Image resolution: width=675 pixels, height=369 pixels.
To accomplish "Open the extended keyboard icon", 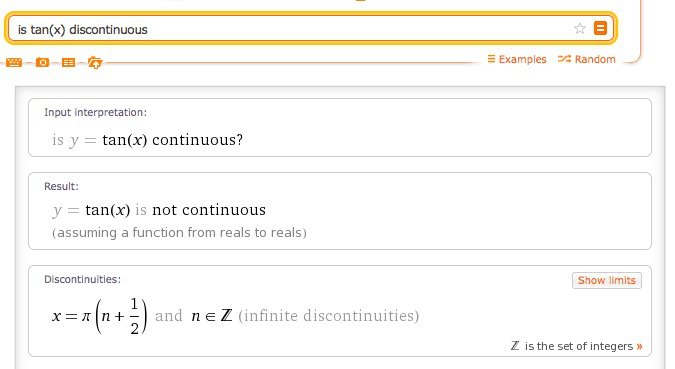I will (x=14, y=62).
